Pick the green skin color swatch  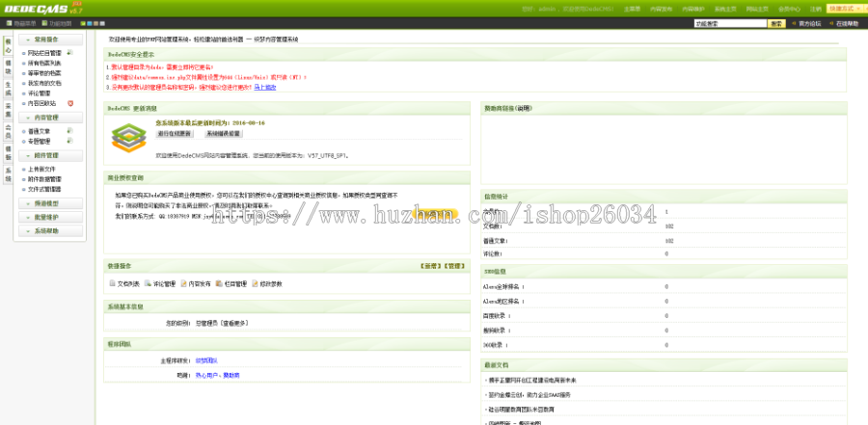83,23
